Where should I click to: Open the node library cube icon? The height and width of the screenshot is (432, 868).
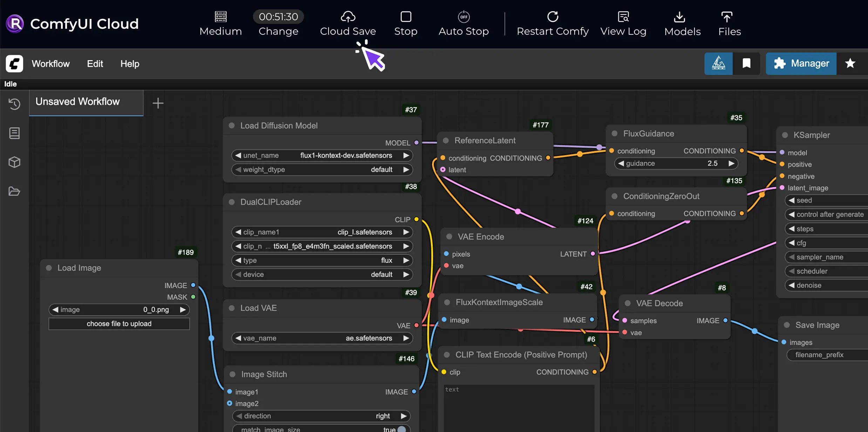[x=14, y=162]
